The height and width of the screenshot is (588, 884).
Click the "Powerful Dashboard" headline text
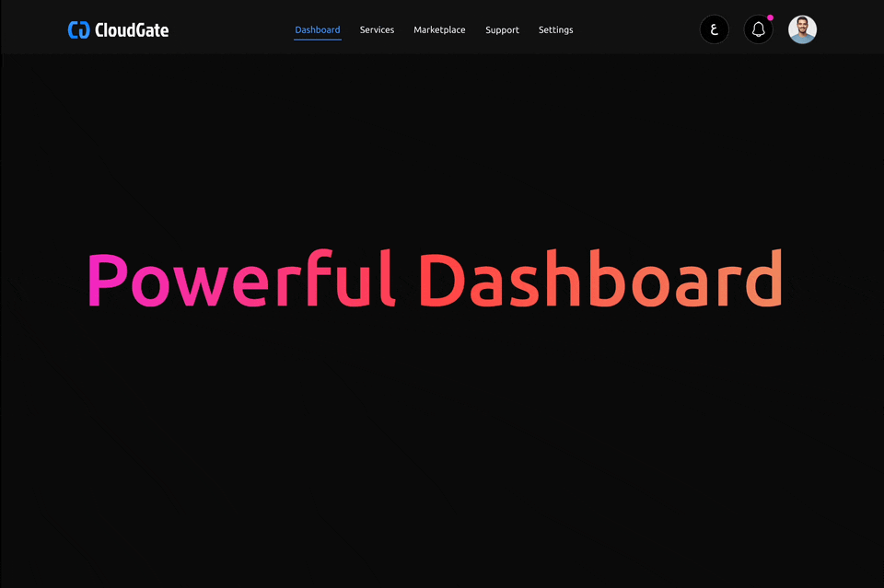point(436,279)
